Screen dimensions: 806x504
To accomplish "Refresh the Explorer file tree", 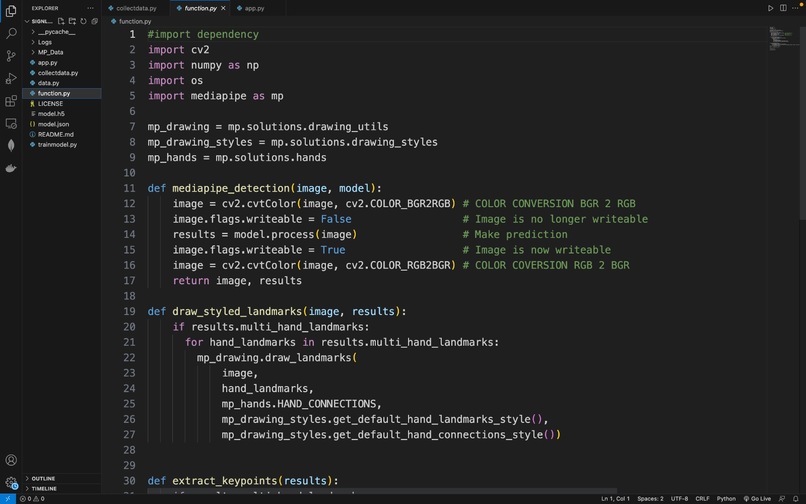I will pyautogui.click(x=83, y=21).
